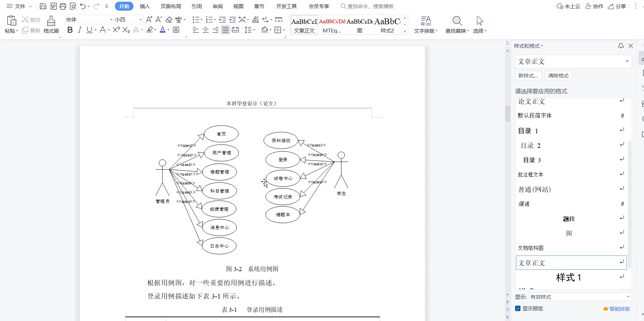The image size is (644, 321).
Task: Undo the last action
Action: pyautogui.click(x=83, y=6)
